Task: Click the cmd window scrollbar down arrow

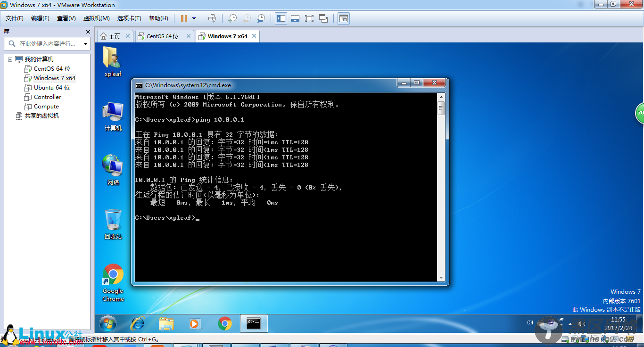Action: click(441, 278)
